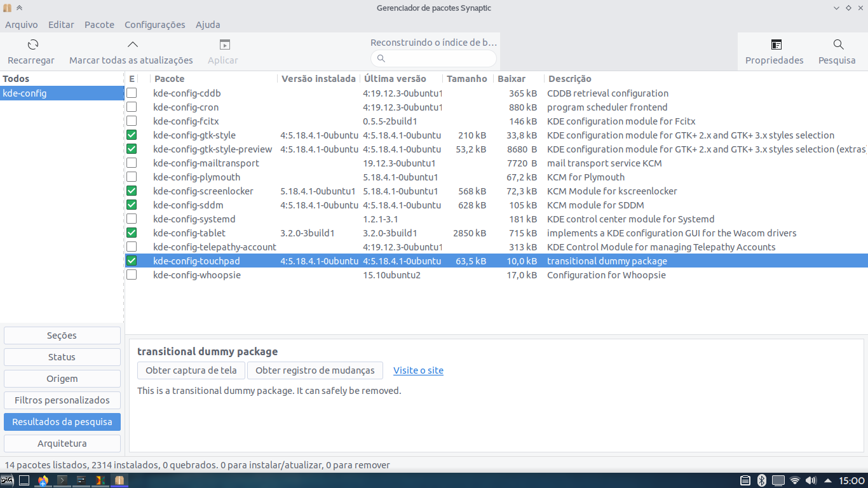The width and height of the screenshot is (868, 488).
Task: Click Marcar todas as atualizações toolbar icon
Action: (x=132, y=44)
